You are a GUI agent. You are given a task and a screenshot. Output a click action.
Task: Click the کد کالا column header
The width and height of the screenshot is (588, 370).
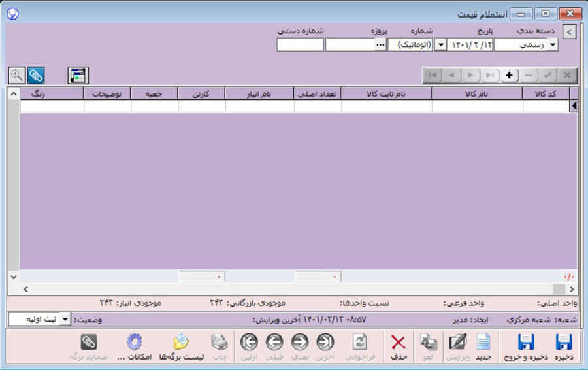[545, 94]
